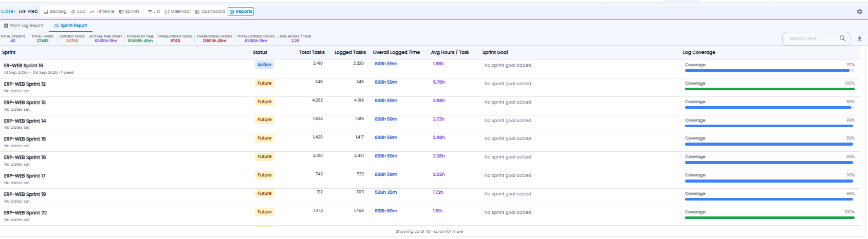The width and height of the screenshot is (868, 239).
Task: Switch to the List view tab
Action: 154,11
